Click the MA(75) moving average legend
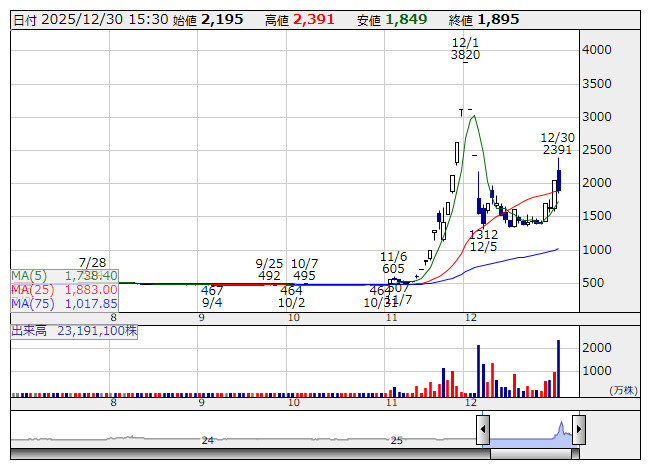Viewport: 653px width, 470px height. click(x=65, y=303)
